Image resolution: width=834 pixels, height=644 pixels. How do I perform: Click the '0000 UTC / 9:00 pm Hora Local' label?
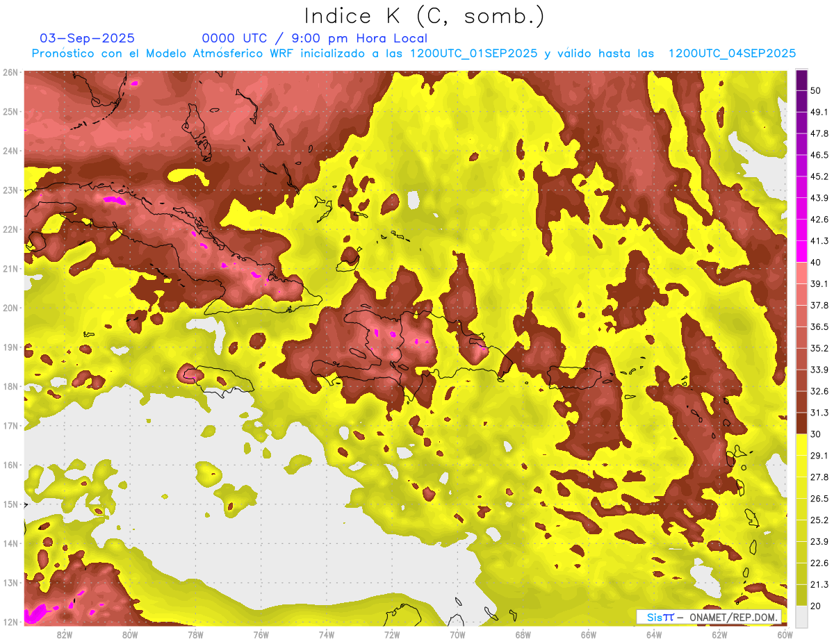pyautogui.click(x=314, y=38)
